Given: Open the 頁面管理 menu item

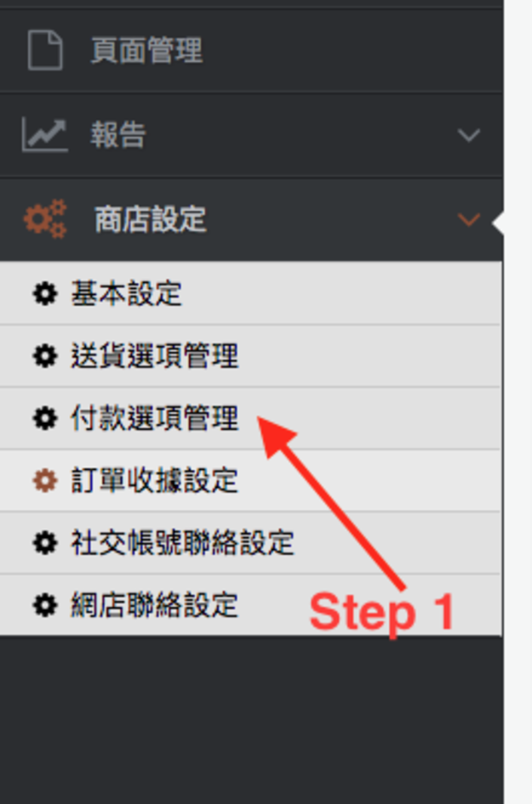Looking at the screenshot, I should pos(251,51).
